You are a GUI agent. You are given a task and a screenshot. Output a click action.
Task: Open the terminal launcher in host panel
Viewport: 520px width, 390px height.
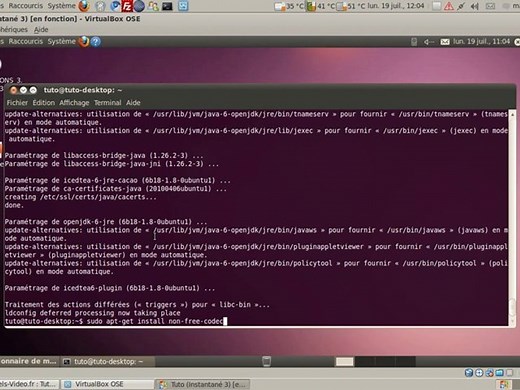167,6
